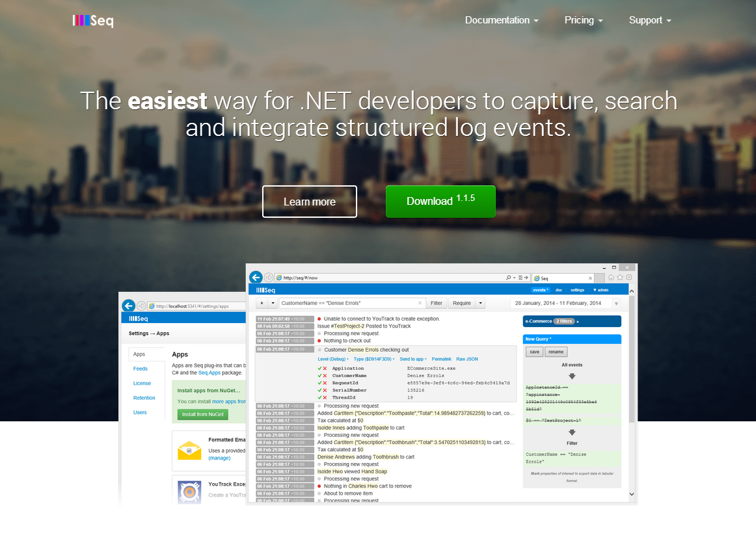This screenshot has height=539, width=756.
Task: Open the Type ($D914F3D9) dropdown
Action: click(x=374, y=360)
